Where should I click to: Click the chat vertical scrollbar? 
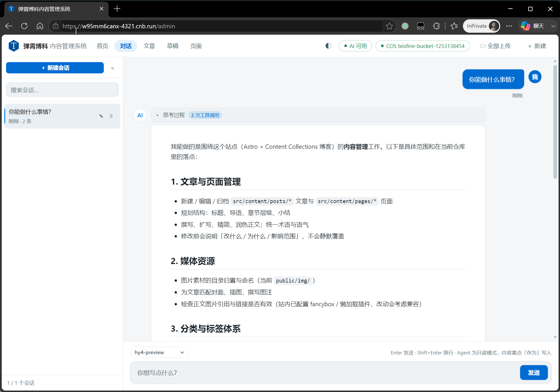click(x=555, y=121)
